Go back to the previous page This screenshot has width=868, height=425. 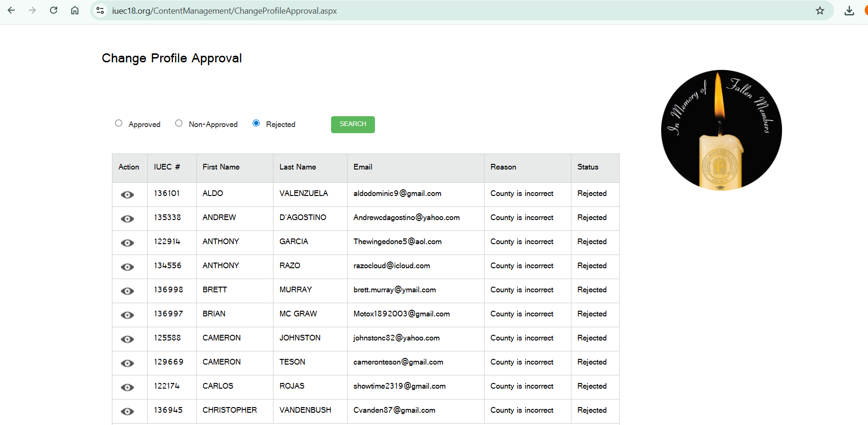pyautogui.click(x=11, y=10)
